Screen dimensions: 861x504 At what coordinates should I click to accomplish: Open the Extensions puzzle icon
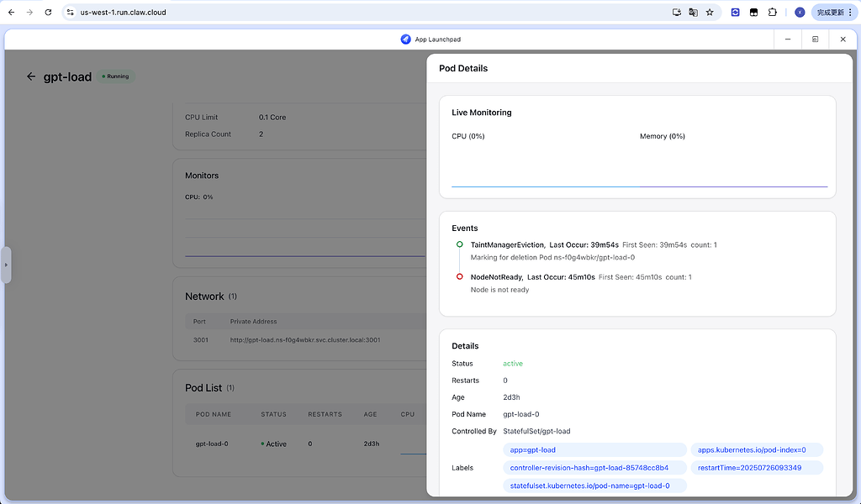772,12
